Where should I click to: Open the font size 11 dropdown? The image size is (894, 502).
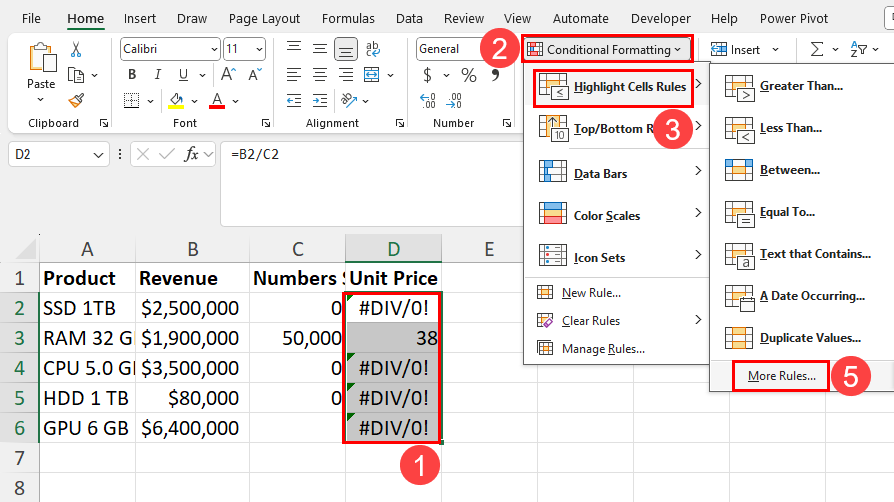pos(259,50)
